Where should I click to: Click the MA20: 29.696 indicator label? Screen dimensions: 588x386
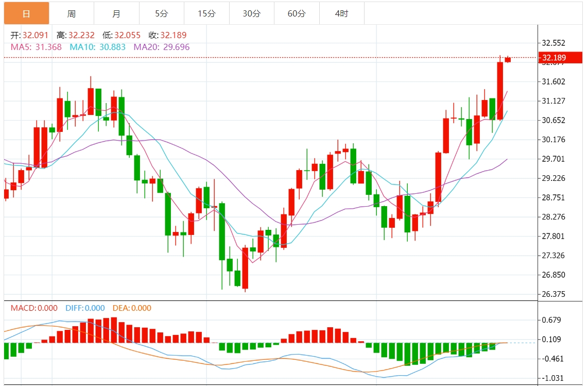point(162,47)
